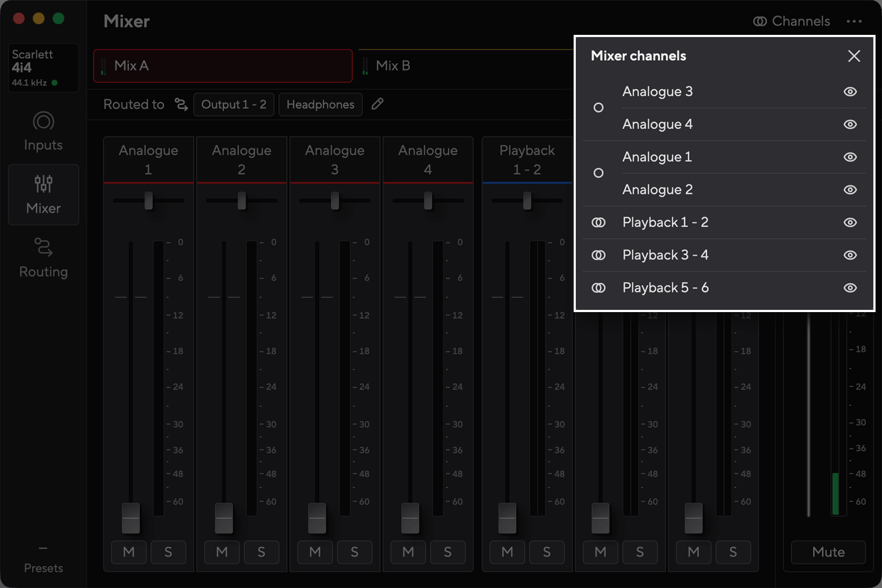This screenshot has height=588, width=882.
Task: Click stereo link icon for Playback 5 - 6
Action: coord(598,288)
